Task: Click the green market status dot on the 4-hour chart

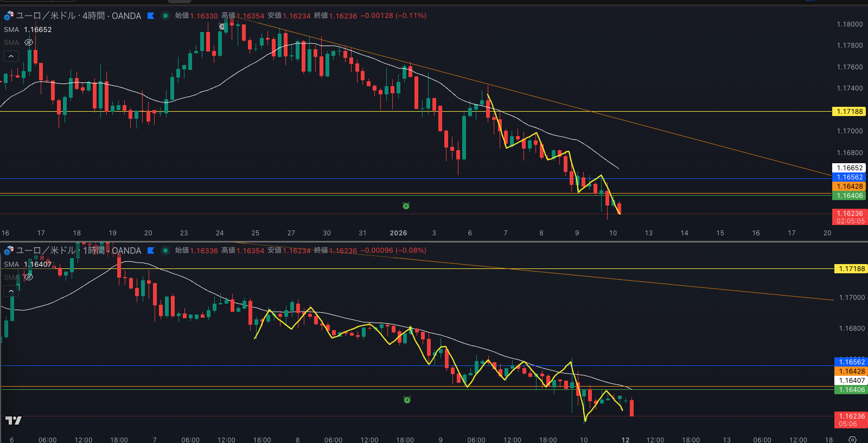Action: 165,16
